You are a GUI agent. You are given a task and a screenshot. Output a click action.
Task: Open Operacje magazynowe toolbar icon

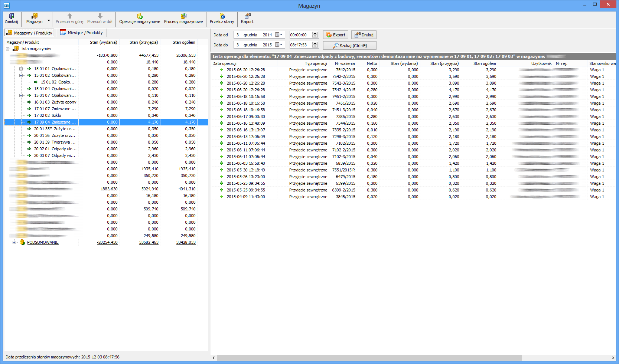point(140,16)
